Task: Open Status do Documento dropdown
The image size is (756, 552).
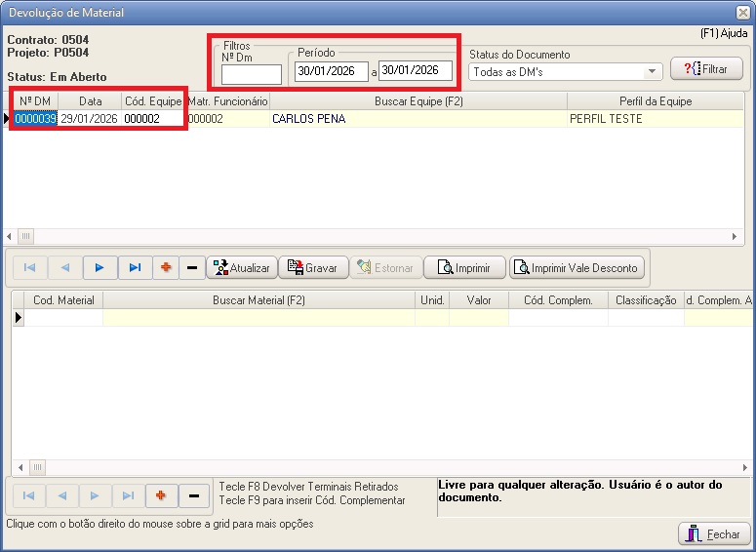Action: click(x=652, y=72)
